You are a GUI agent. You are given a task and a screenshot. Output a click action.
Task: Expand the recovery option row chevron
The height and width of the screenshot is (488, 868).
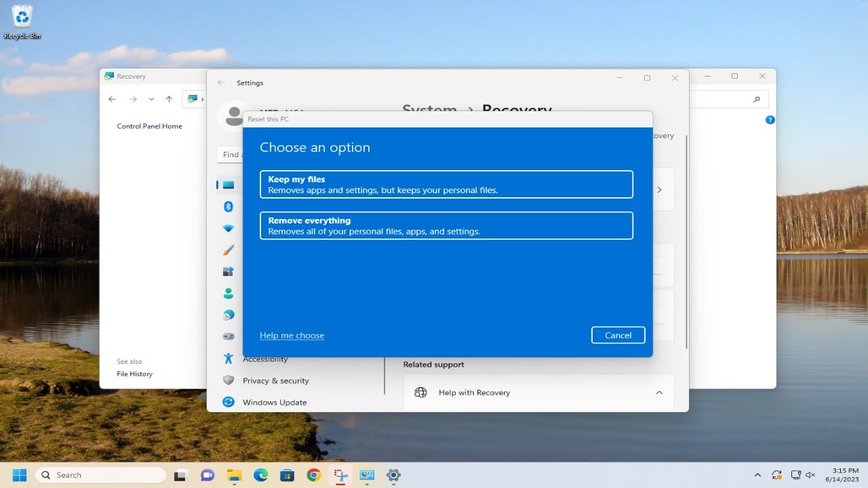pyautogui.click(x=659, y=190)
